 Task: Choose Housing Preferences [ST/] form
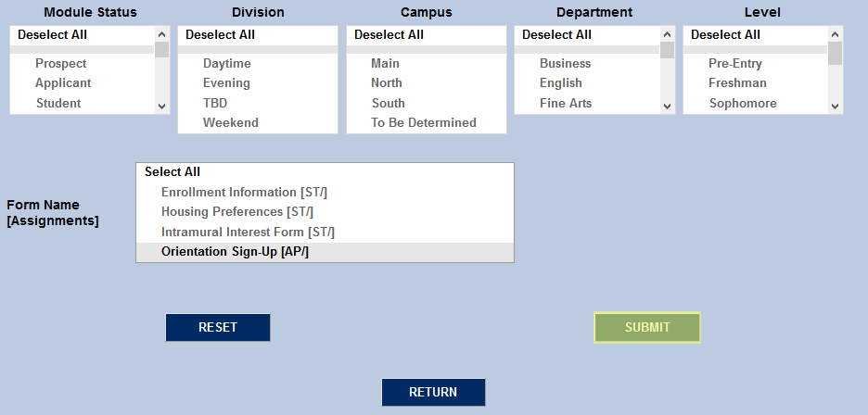pyautogui.click(x=237, y=212)
